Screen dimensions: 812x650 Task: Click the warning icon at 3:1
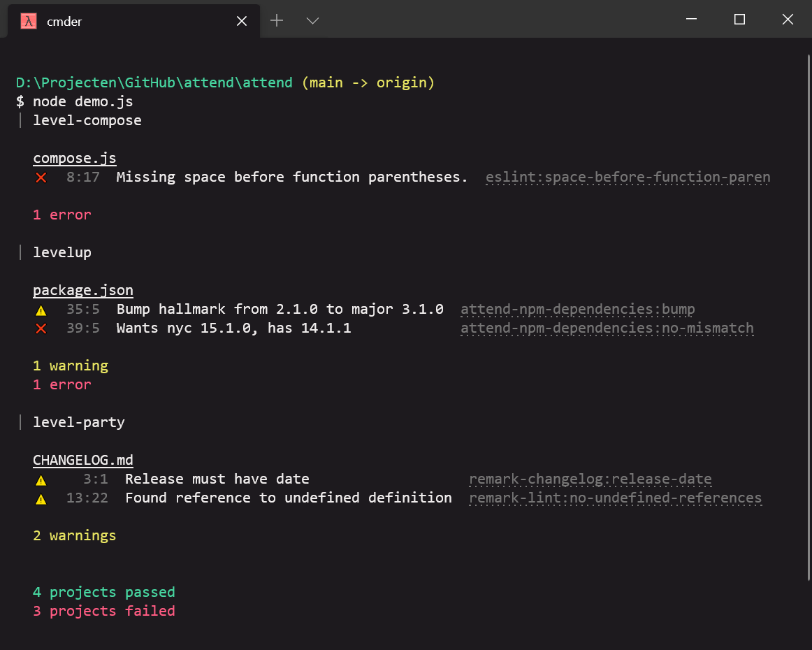[x=41, y=480]
